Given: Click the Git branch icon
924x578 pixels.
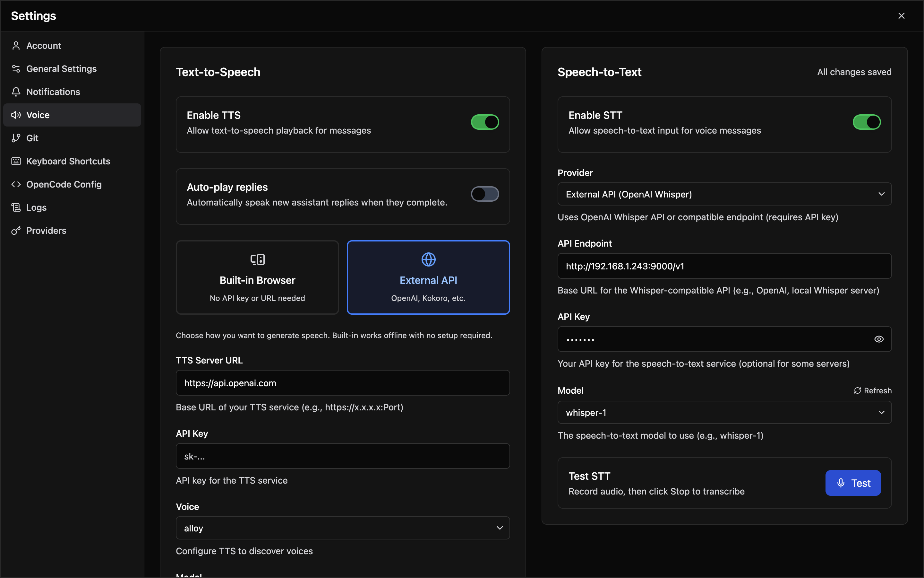Looking at the screenshot, I should pos(16,138).
